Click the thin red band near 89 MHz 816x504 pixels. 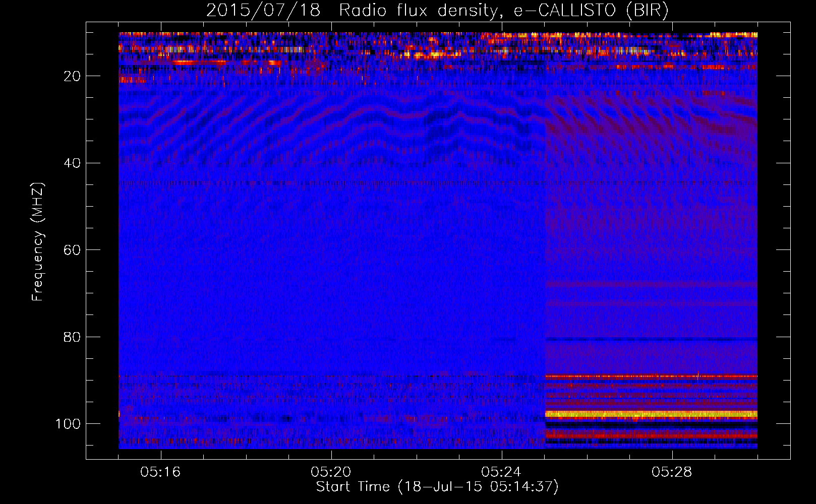(x=651, y=376)
